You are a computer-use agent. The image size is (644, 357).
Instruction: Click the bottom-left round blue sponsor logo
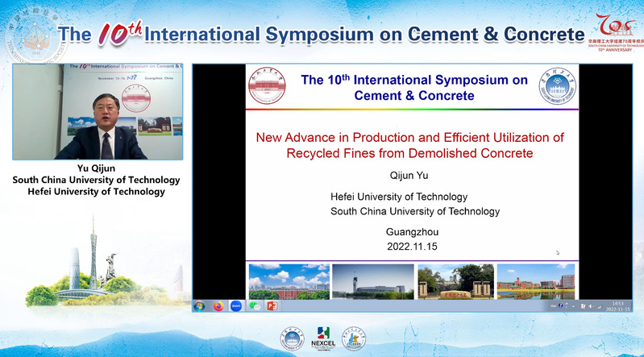tap(292, 339)
